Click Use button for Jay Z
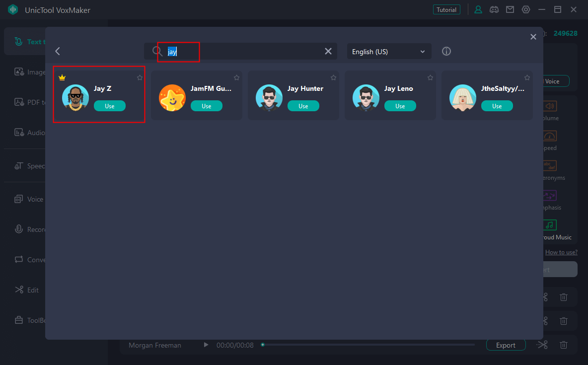 point(110,106)
